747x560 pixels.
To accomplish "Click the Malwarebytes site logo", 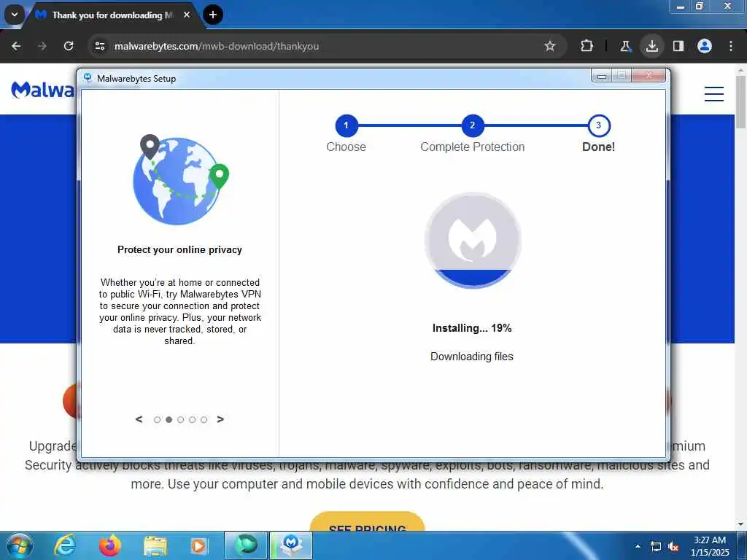I will tap(43, 90).
